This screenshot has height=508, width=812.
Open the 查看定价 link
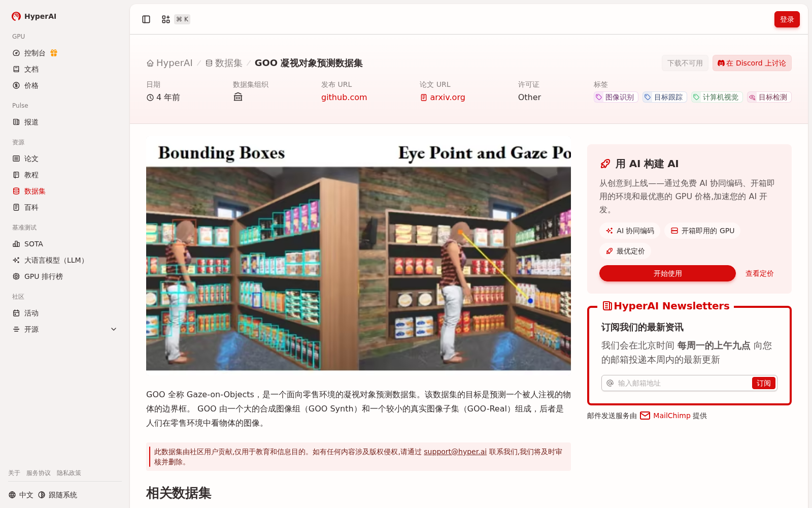(x=759, y=273)
